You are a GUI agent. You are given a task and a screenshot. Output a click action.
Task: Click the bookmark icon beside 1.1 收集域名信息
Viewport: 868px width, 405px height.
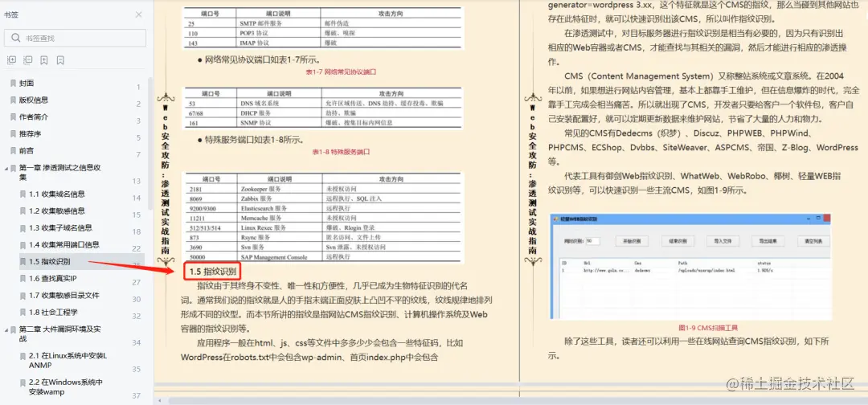(x=23, y=194)
